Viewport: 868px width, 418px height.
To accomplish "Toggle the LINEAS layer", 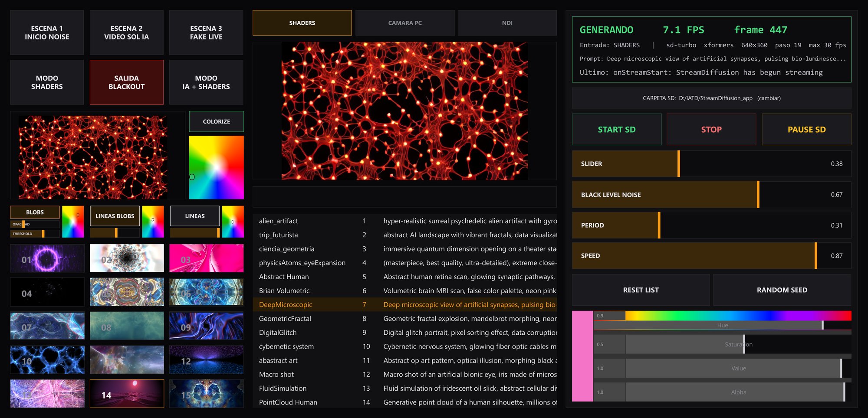I will click(194, 216).
